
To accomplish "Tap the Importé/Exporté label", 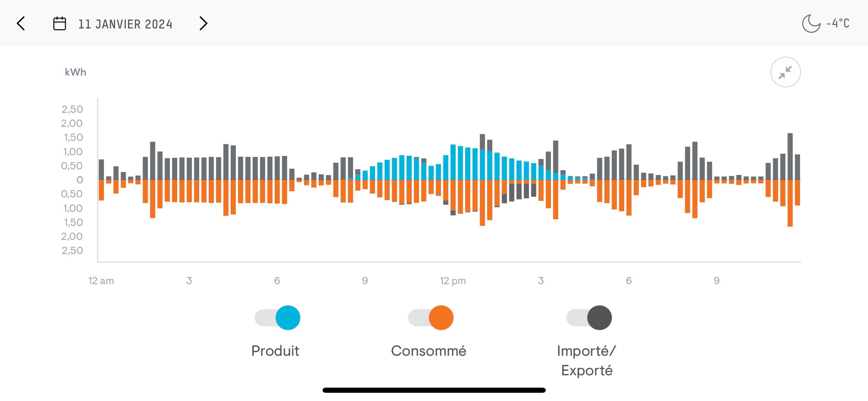I will coord(587,361).
